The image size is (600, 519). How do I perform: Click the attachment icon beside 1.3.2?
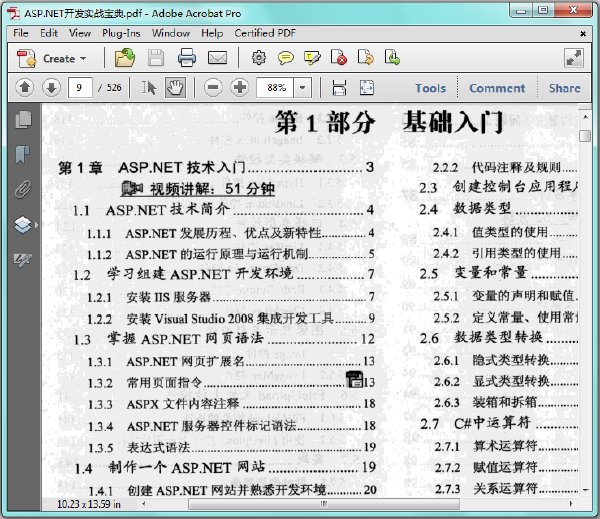[354, 380]
